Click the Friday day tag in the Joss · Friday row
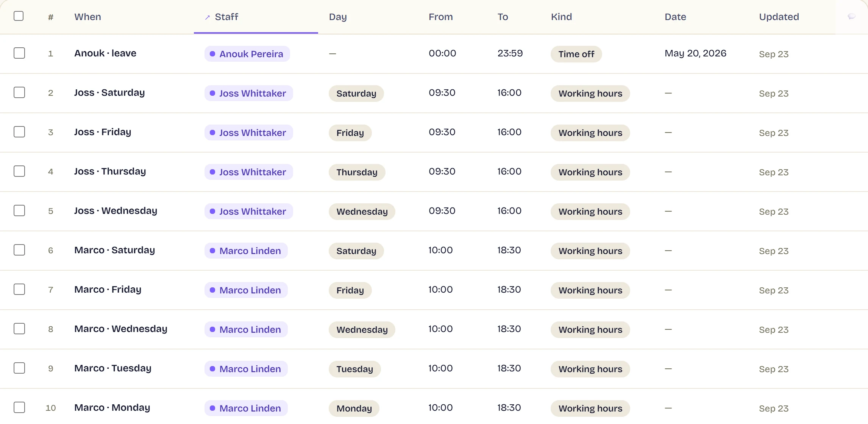868x424 pixels. [350, 133]
